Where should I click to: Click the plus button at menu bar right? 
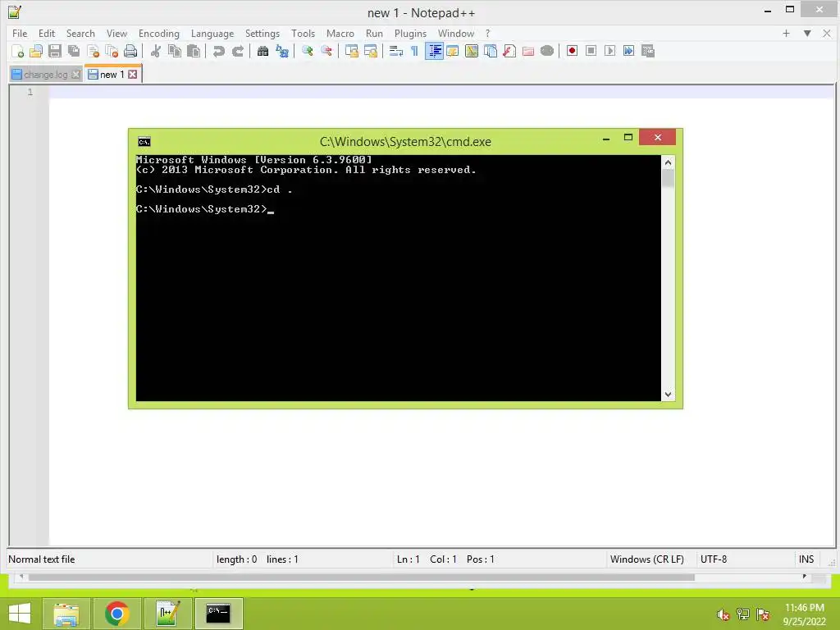click(786, 33)
